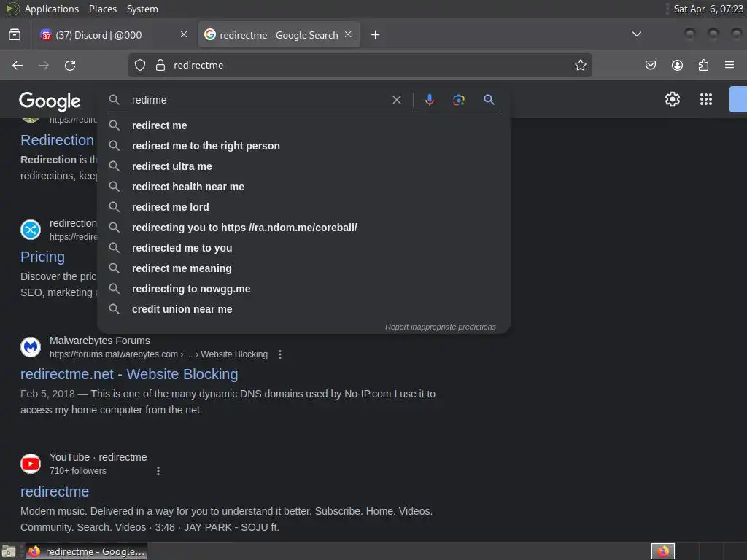
Task: View site security padlock info
Action: 160,65
